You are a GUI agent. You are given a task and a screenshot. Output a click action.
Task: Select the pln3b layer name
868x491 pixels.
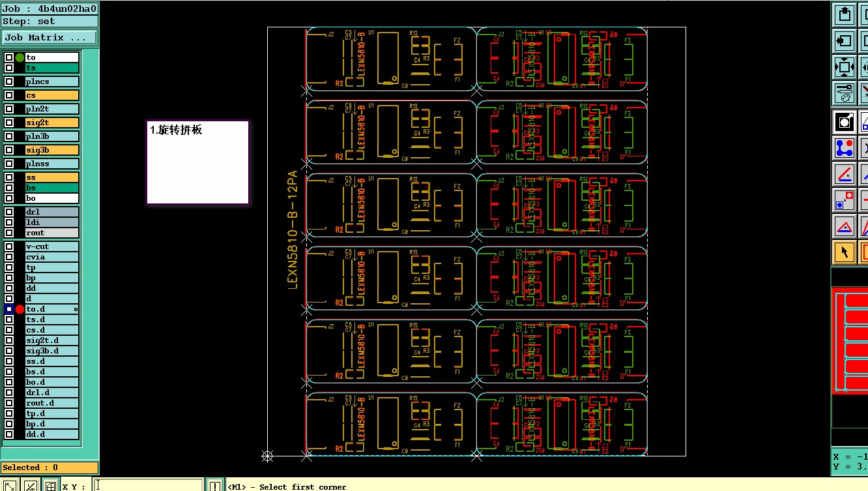point(52,136)
